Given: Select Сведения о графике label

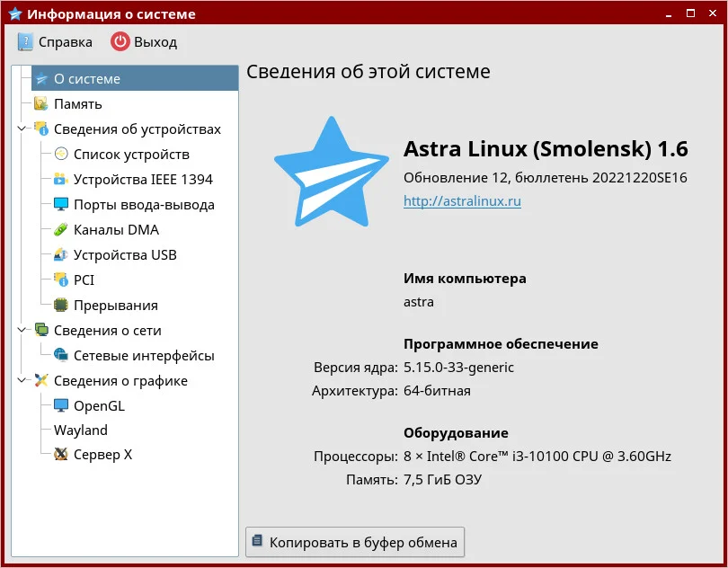Looking at the screenshot, I should (x=120, y=381).
